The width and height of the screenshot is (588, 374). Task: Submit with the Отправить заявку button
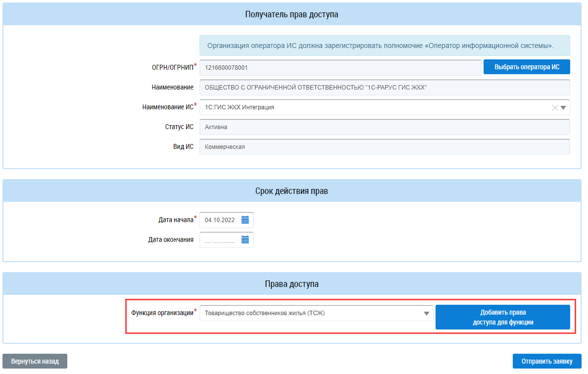(x=547, y=361)
